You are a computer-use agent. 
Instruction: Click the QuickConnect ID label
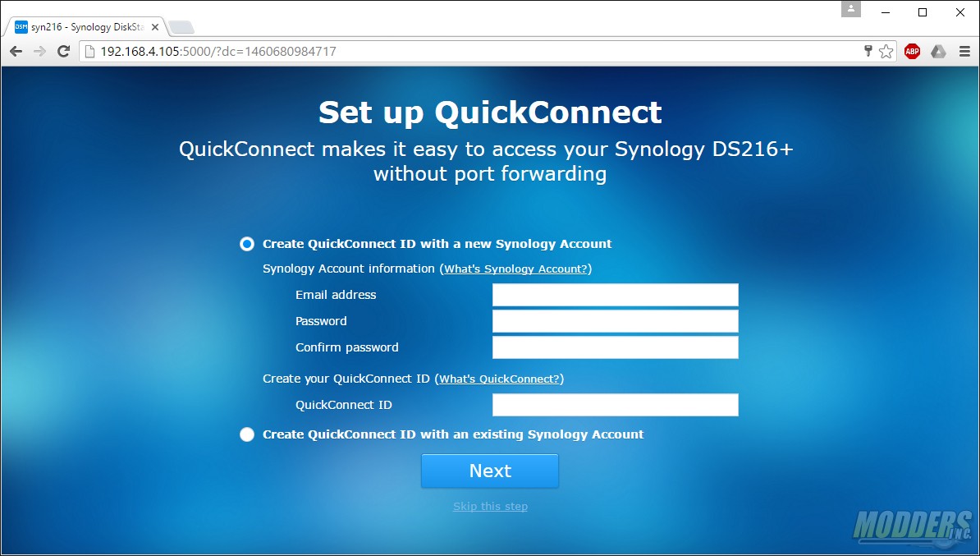coord(344,405)
